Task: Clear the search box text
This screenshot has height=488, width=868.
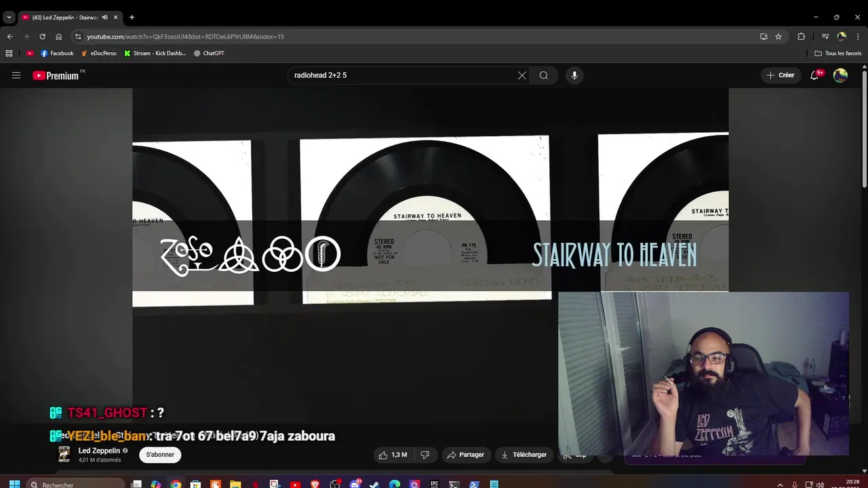Action: click(x=521, y=75)
